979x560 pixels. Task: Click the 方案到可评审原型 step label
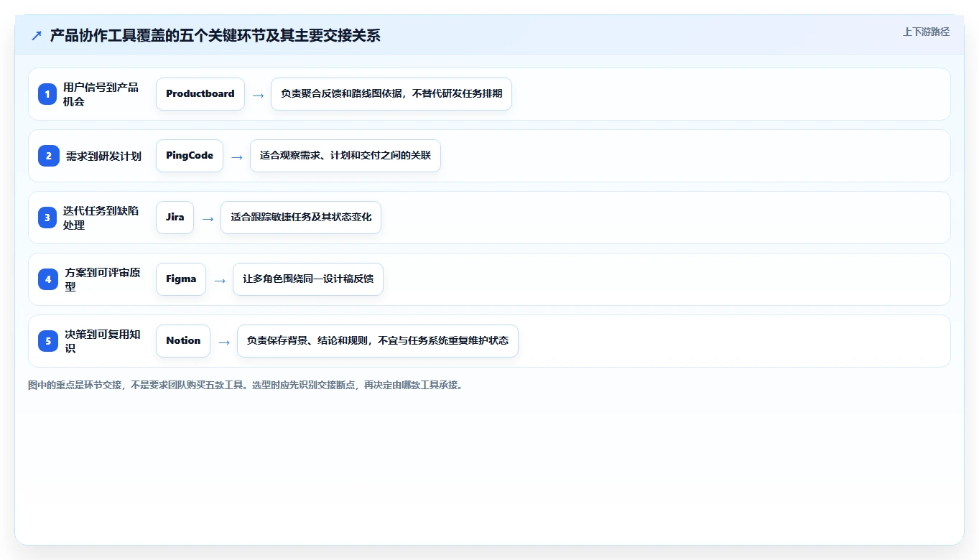click(103, 279)
